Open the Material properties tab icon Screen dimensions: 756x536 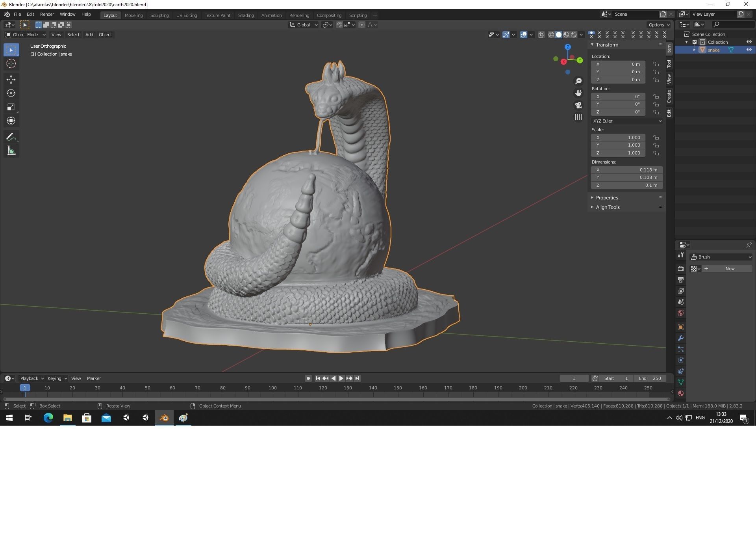click(x=681, y=393)
